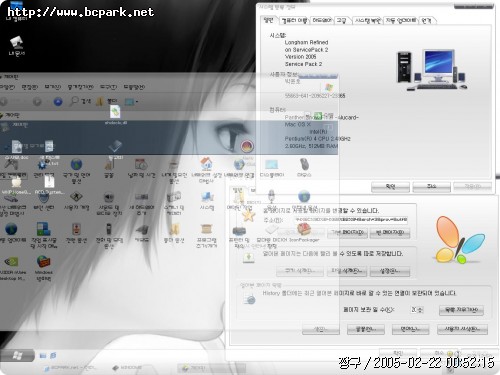This screenshot has height=375, width=500.
Task: Open the Favorites (즐겨찾기) menu
Action: pos(80,87)
